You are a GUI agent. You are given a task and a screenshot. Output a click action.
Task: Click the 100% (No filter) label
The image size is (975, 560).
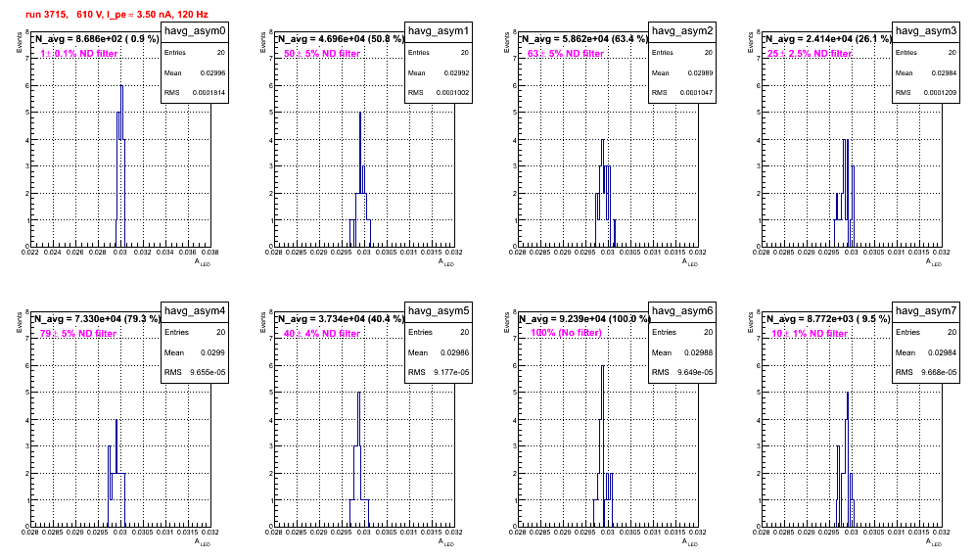coord(567,333)
